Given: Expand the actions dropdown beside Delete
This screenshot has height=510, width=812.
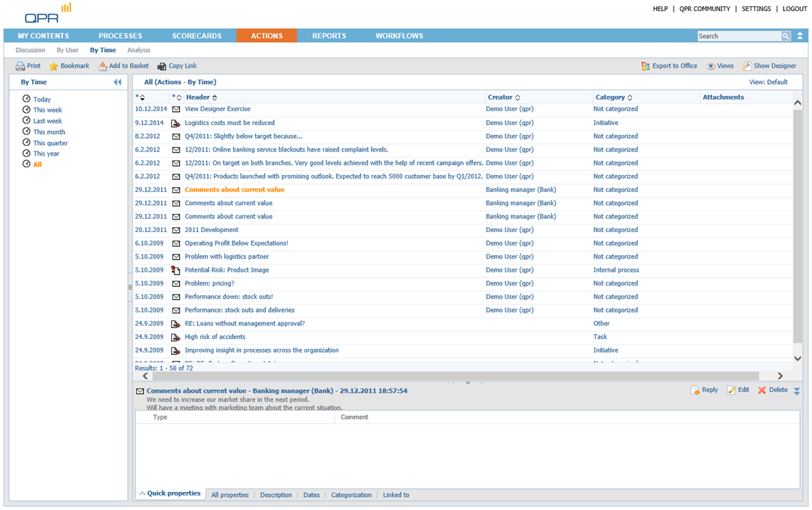Looking at the screenshot, I should [797, 391].
